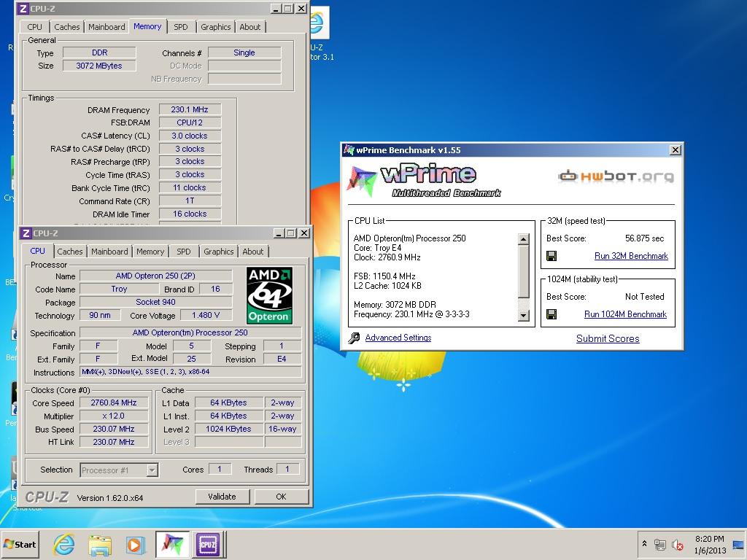Select CPU tab in front CPU-Z window
Image resolution: width=747 pixels, height=560 pixels.
37,251
